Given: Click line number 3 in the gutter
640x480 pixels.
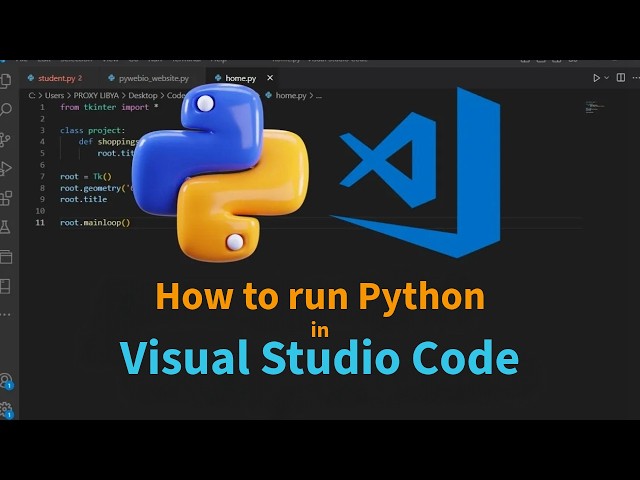Looking at the screenshot, I should click(x=42, y=130).
